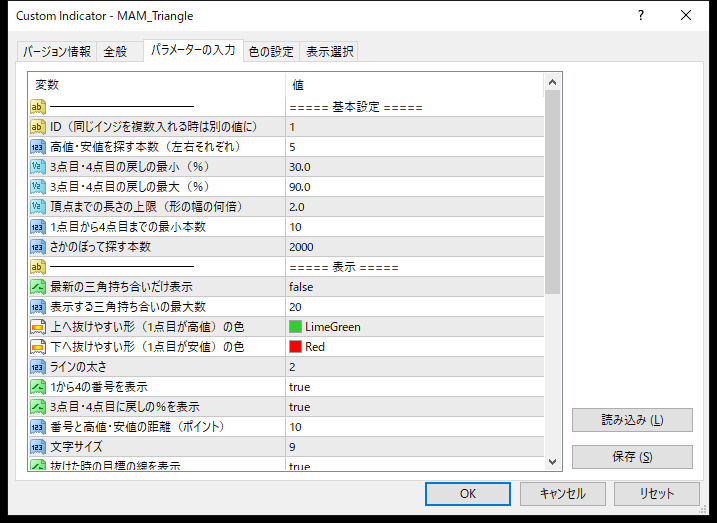Image resolution: width=717 pixels, height=523 pixels.
Task: Click the ===== 表示 ===== value text
Action: pos(344,267)
